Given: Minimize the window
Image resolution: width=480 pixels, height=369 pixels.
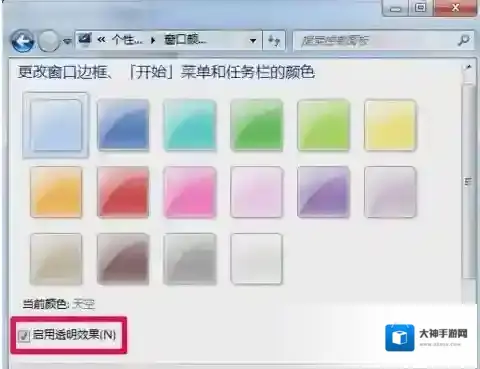Looking at the screenshot, I should tap(396, 8).
